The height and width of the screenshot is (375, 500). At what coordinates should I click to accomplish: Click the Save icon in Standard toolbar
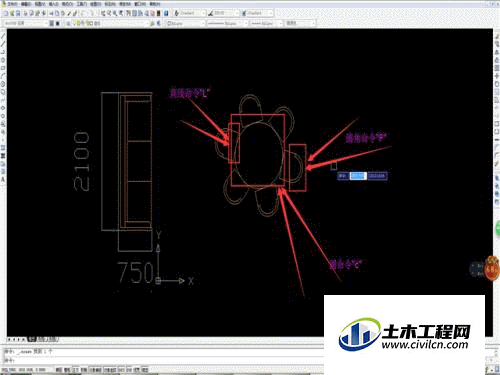18,13
